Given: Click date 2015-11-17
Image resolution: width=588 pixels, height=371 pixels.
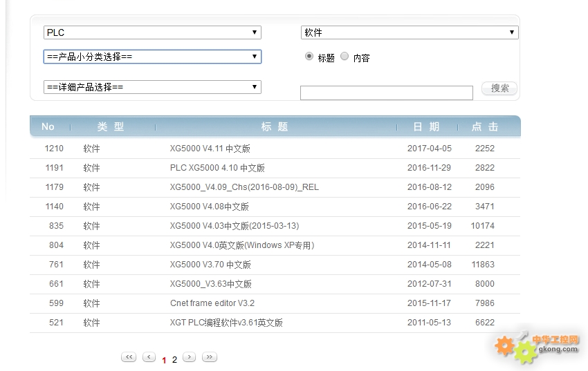Looking at the screenshot, I should coord(430,303).
